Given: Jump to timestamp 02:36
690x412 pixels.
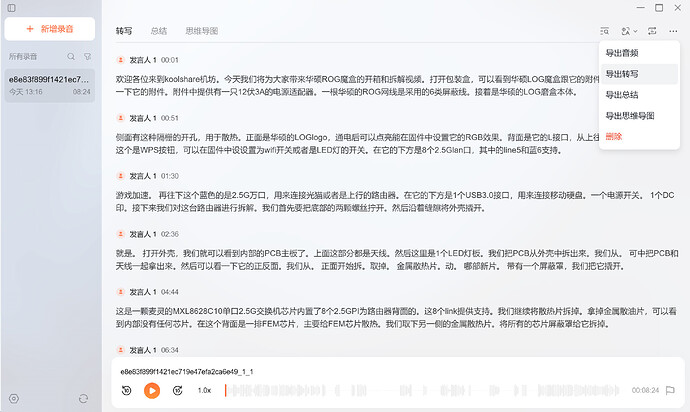Looking at the screenshot, I should pos(169,234).
